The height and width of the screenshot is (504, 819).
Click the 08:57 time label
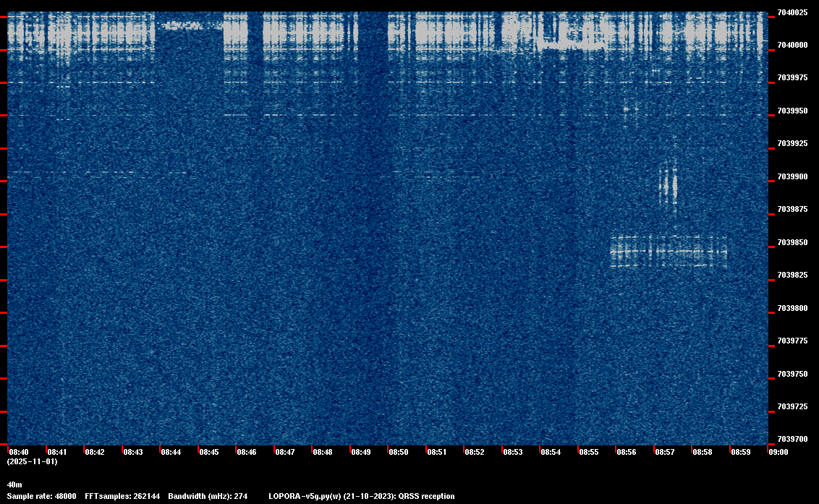tap(665, 452)
